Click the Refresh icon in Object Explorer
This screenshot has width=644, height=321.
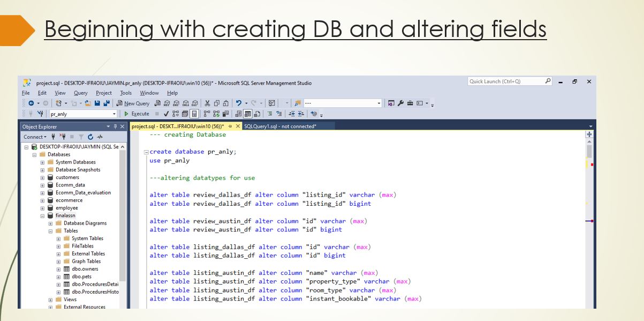90,137
